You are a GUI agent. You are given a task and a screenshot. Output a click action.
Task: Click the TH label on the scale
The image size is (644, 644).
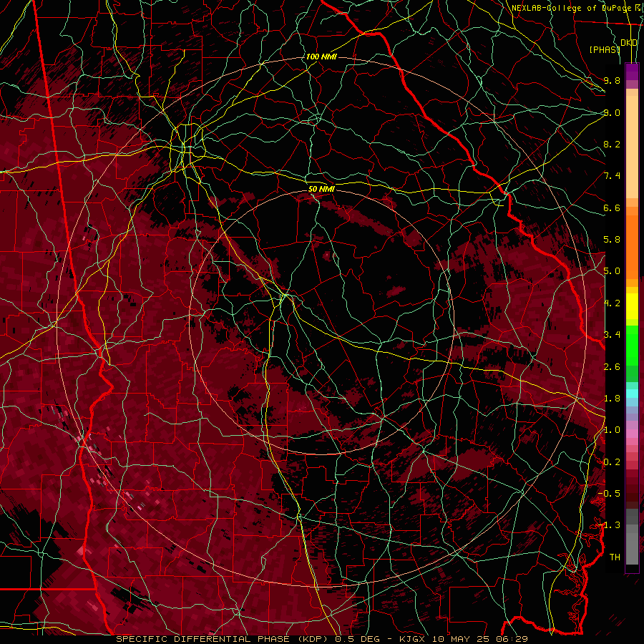click(615, 557)
